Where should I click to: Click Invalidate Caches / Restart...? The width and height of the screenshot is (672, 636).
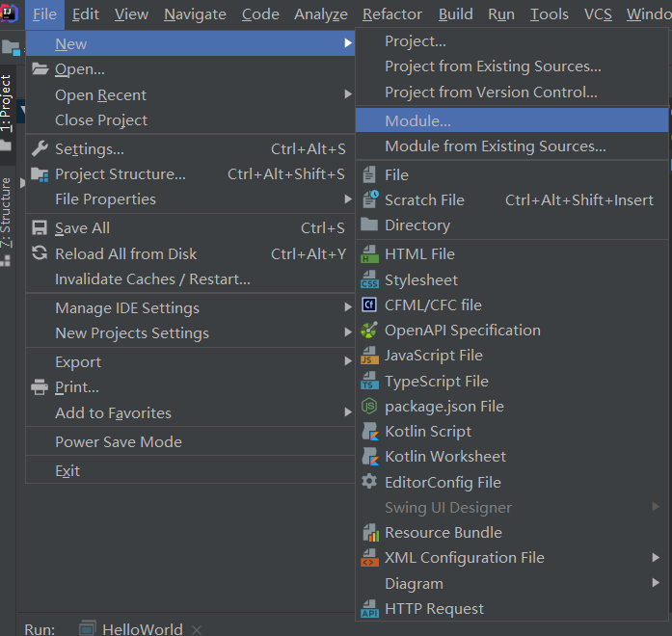(x=190, y=279)
